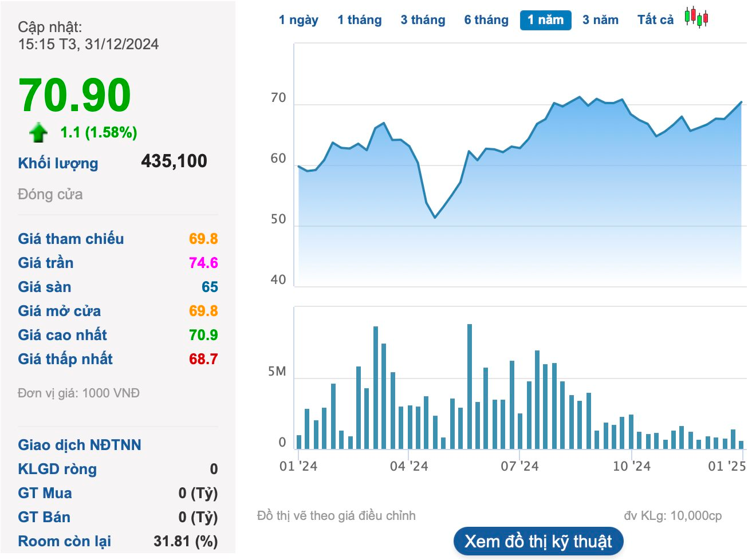
Task: Click the 'GT Bán' label
Action: pyautogui.click(x=44, y=517)
